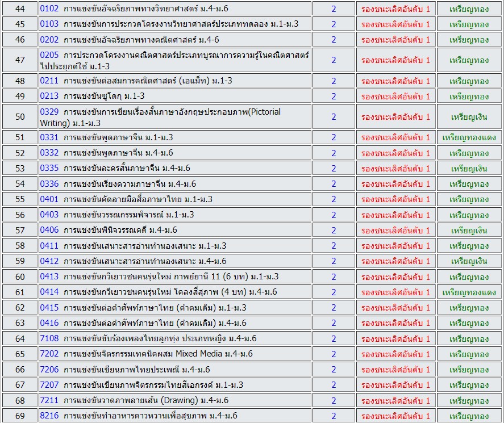Select the 0406 code link in row 57

pyautogui.click(x=49, y=230)
